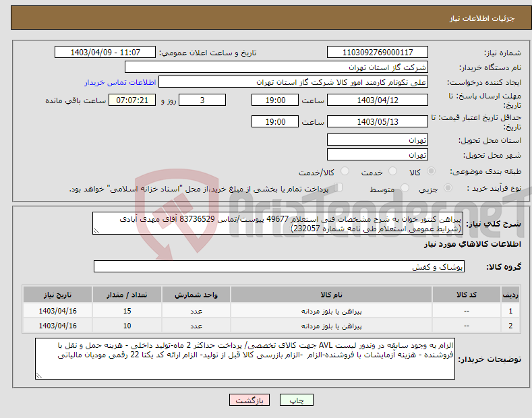The image size is (532, 418).
Task: Click the unit cell عدد in row 1
Action: [196, 311]
